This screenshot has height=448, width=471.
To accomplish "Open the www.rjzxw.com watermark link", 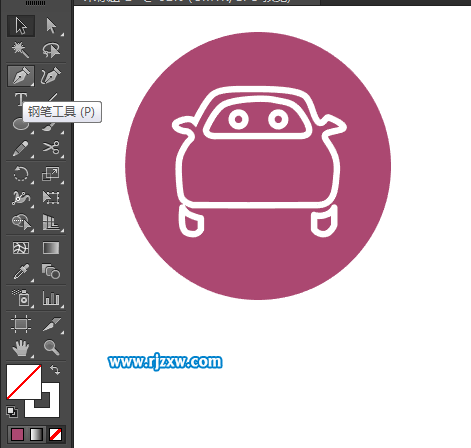I will (x=165, y=362).
